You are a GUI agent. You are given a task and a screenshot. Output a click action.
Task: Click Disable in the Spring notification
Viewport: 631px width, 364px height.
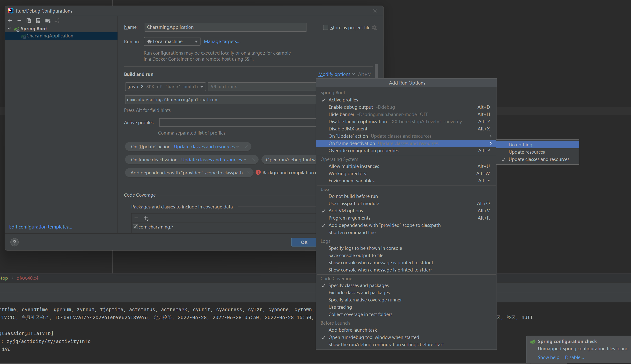point(574,357)
